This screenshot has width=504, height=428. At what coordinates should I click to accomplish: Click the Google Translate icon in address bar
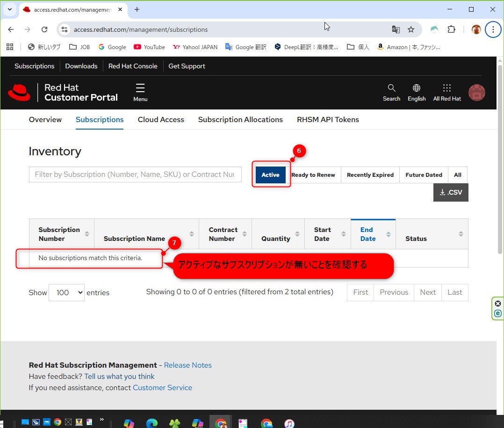pos(396,29)
